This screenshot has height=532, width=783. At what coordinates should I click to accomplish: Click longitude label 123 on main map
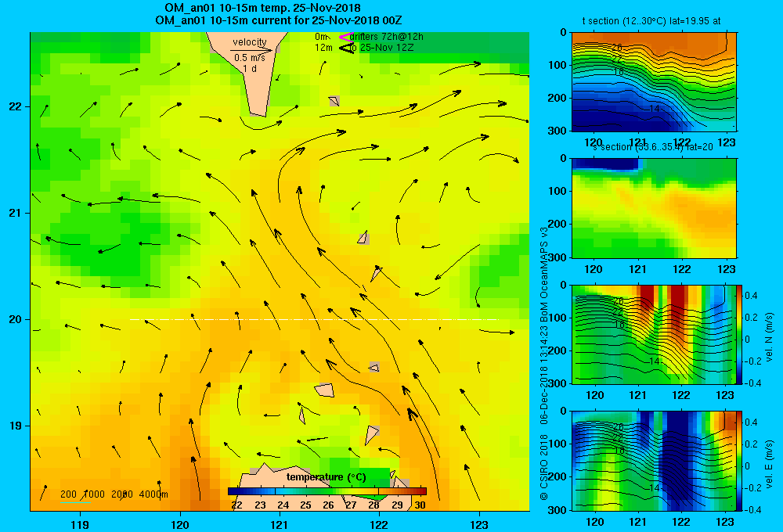[479, 524]
